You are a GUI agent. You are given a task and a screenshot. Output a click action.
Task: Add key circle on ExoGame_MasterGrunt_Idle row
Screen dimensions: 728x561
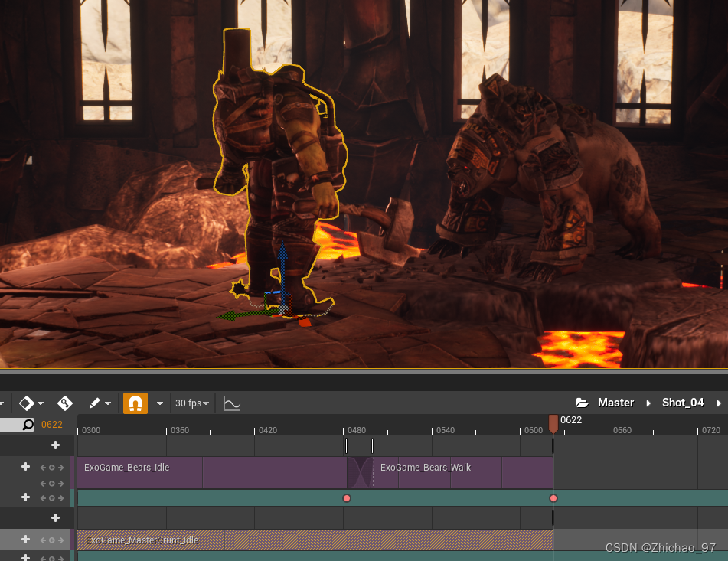click(x=52, y=540)
